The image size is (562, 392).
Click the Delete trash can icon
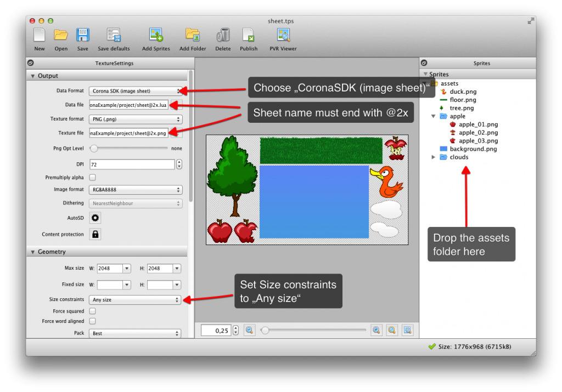pos(223,36)
